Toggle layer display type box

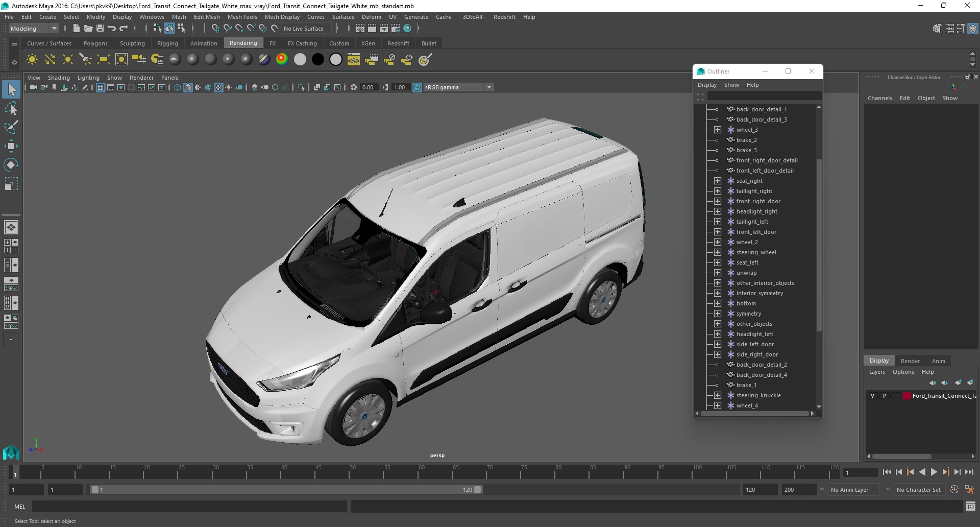[x=896, y=396]
